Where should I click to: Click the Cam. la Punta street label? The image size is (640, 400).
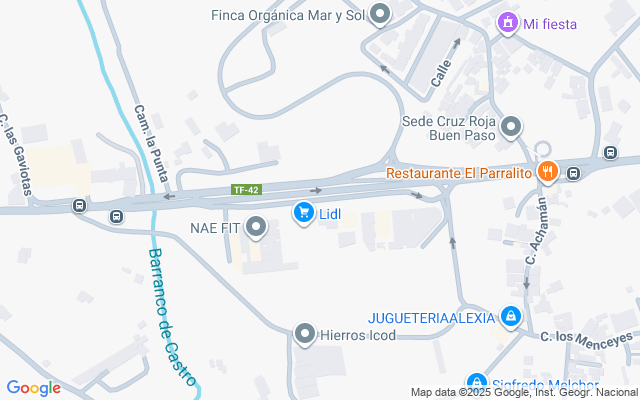(151, 144)
